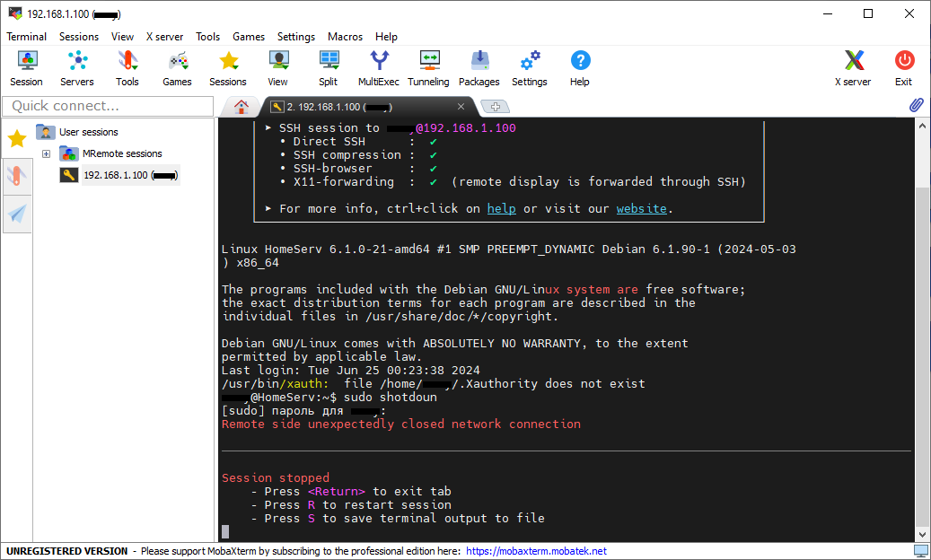Enable MultiExec mode icon

[379, 68]
